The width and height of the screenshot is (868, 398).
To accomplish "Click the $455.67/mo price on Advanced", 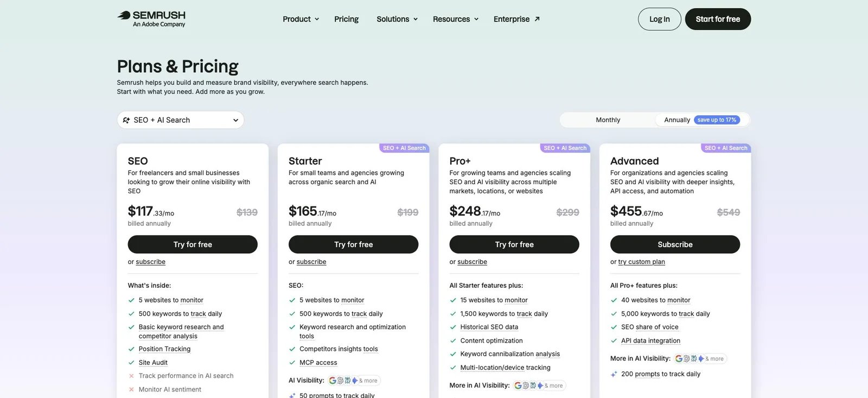I will pos(636,211).
